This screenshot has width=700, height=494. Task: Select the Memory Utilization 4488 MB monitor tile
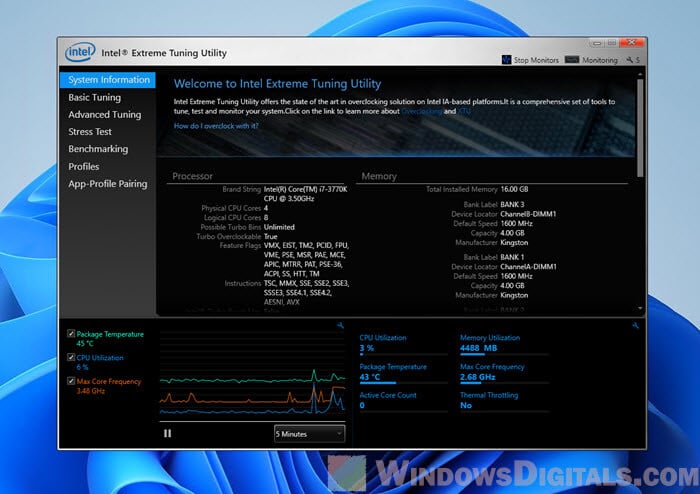point(504,344)
